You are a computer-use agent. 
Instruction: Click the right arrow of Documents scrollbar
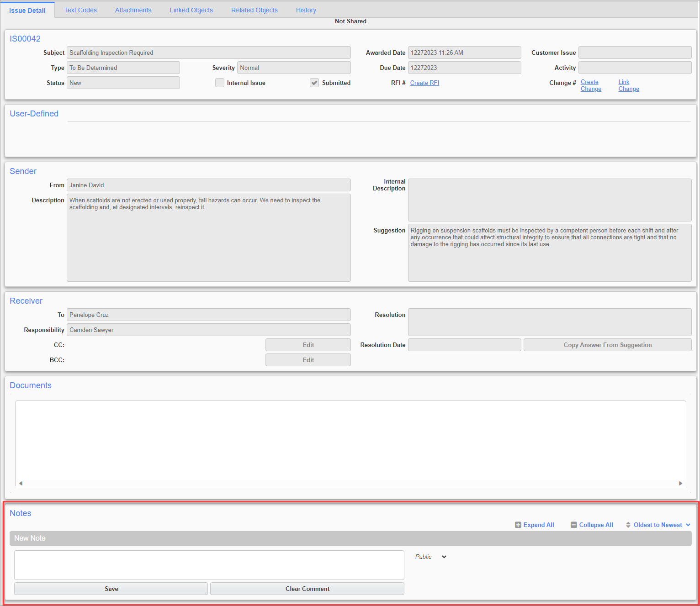pyautogui.click(x=680, y=483)
